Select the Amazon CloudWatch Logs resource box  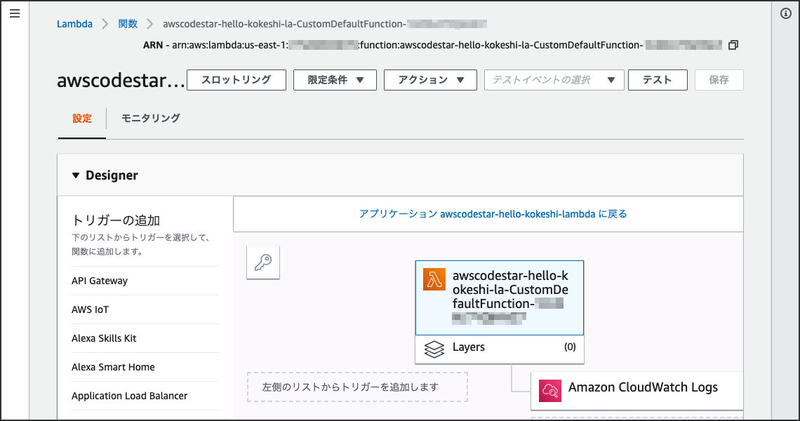[x=637, y=390]
